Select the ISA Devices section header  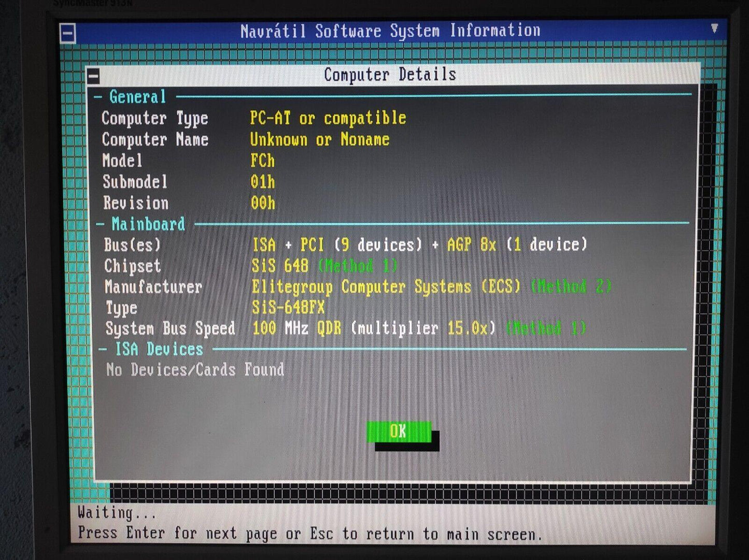pos(159,349)
